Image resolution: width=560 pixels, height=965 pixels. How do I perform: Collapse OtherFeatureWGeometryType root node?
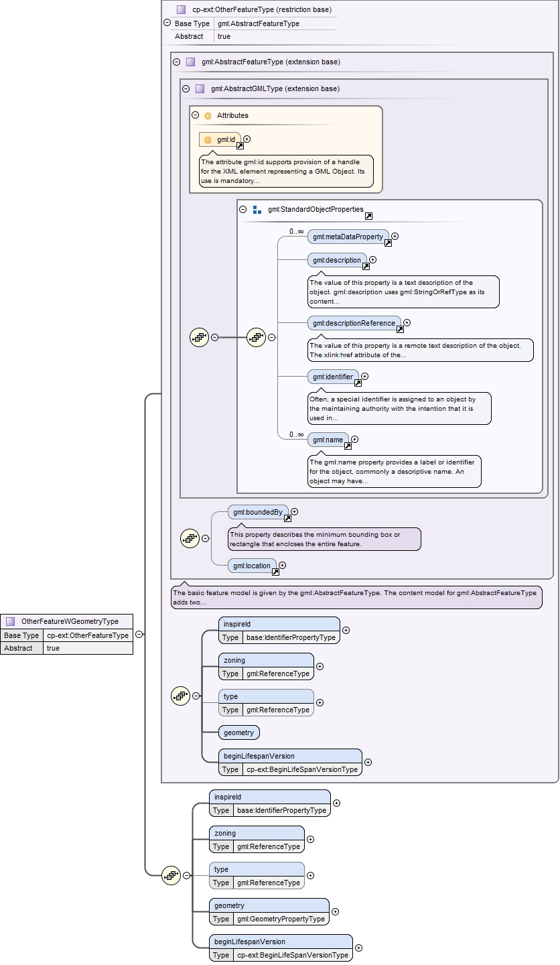139,633
